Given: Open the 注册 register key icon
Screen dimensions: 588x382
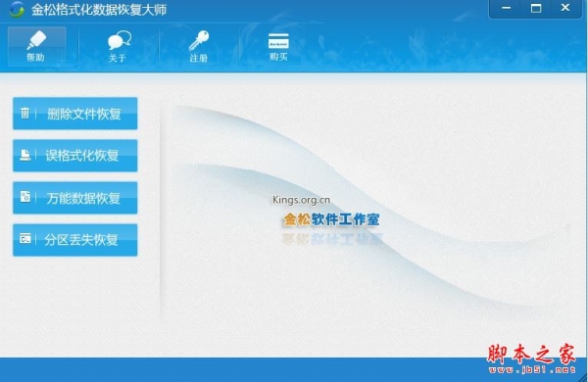Looking at the screenshot, I should (198, 40).
